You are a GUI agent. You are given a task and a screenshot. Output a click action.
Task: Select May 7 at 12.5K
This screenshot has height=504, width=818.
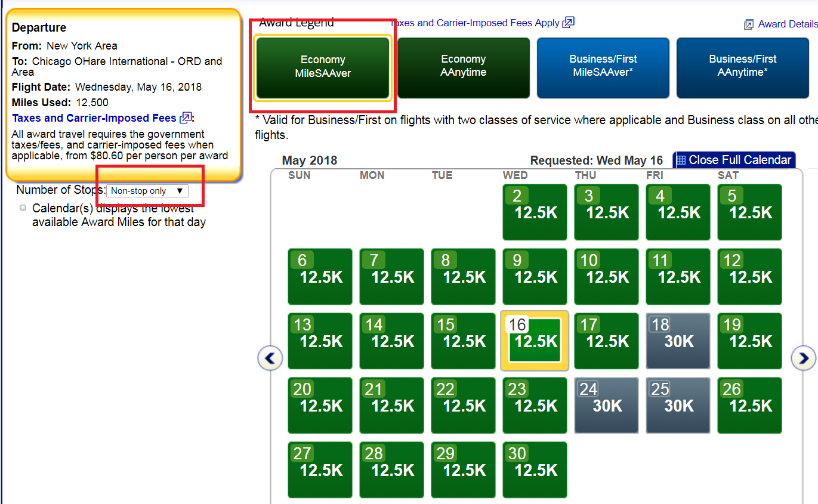coord(392,276)
